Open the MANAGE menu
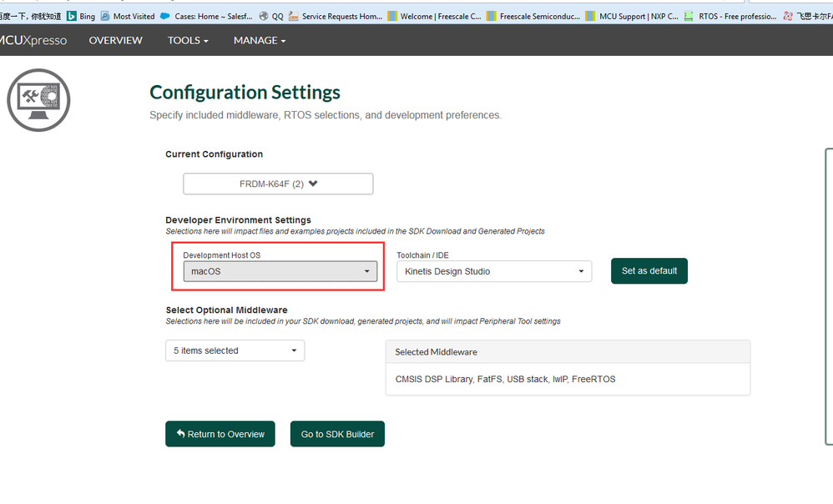 click(260, 40)
